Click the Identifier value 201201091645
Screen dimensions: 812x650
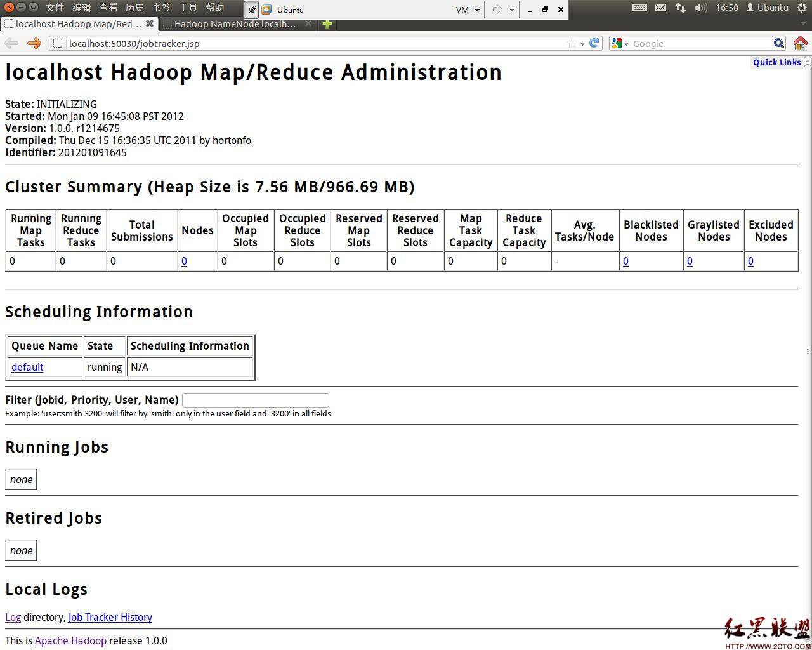point(93,152)
